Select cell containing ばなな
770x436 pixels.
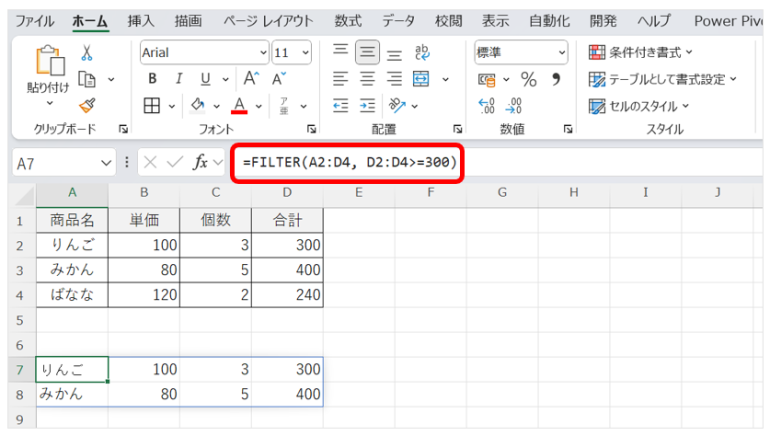coord(72,295)
